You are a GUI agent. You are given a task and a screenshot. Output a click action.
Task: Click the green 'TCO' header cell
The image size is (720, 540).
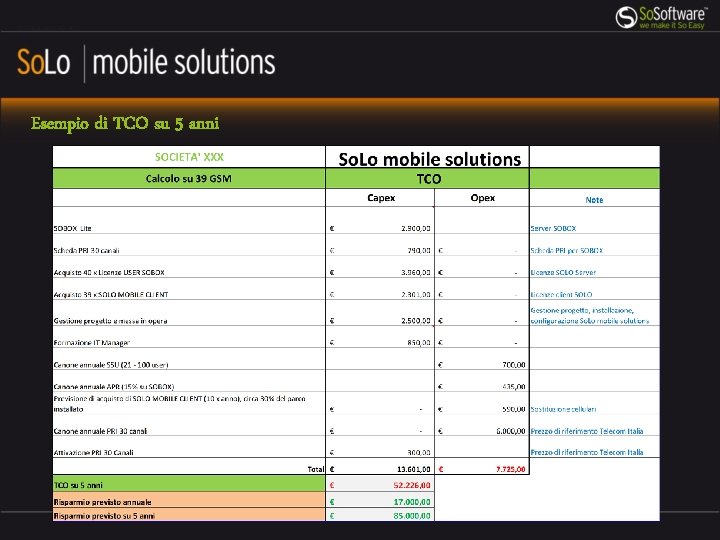(428, 179)
